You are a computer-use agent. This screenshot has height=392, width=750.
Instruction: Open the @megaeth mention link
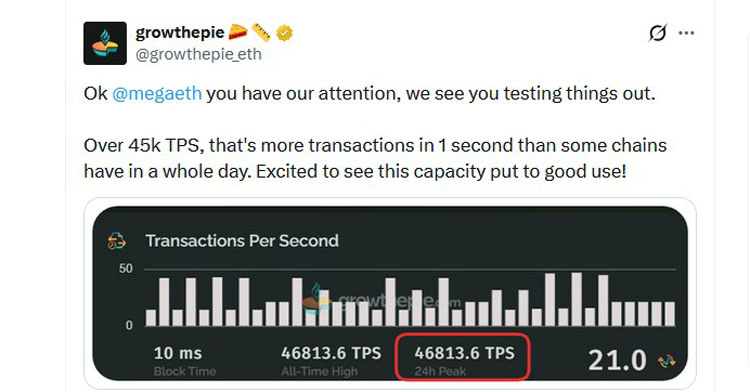157,93
